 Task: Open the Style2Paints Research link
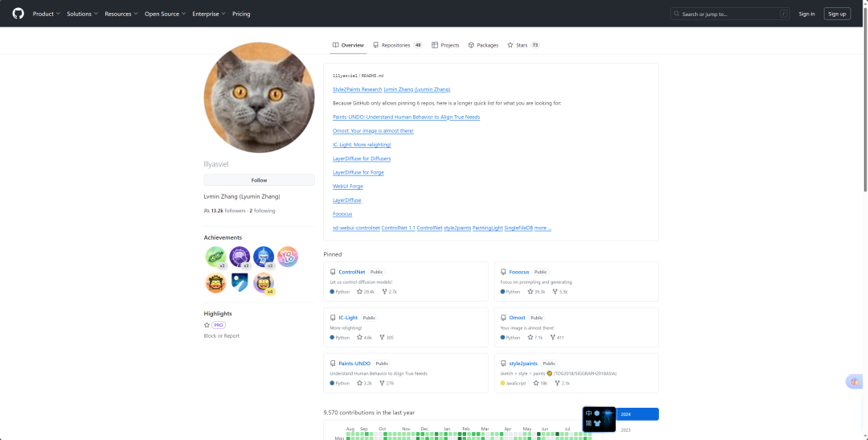click(358, 89)
